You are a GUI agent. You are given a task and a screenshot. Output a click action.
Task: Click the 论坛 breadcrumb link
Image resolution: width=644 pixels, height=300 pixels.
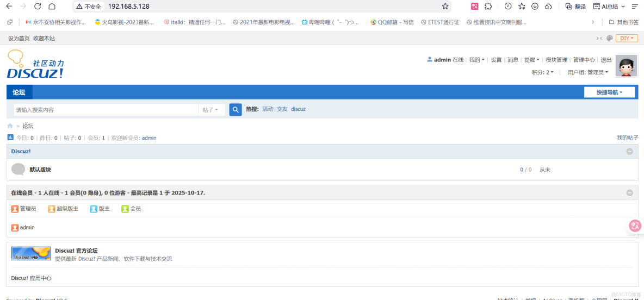tap(28, 126)
